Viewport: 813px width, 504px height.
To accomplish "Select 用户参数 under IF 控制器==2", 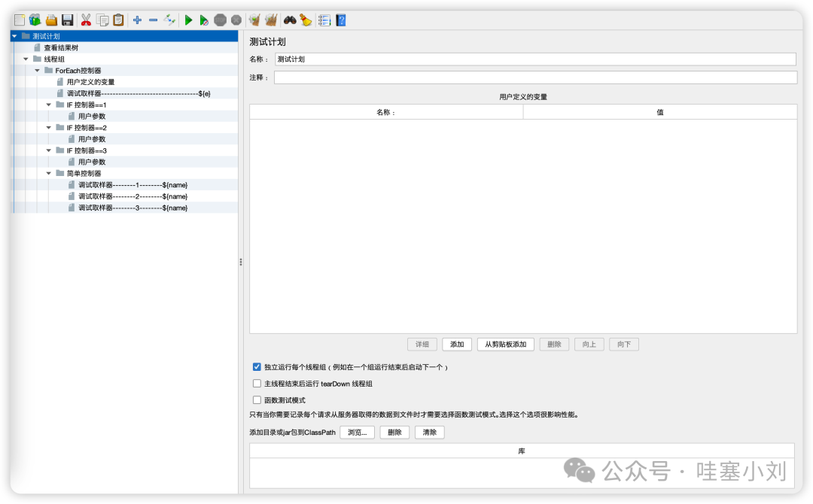I will click(124, 139).
